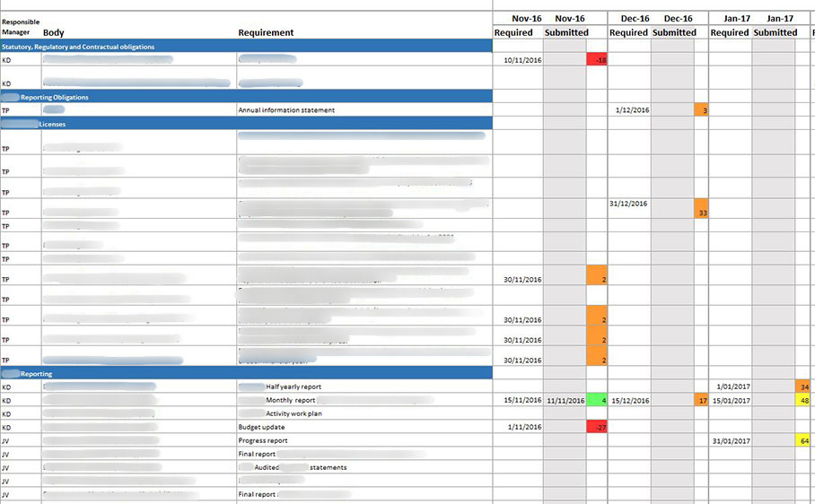Click the red -27 cell

[x=597, y=427]
